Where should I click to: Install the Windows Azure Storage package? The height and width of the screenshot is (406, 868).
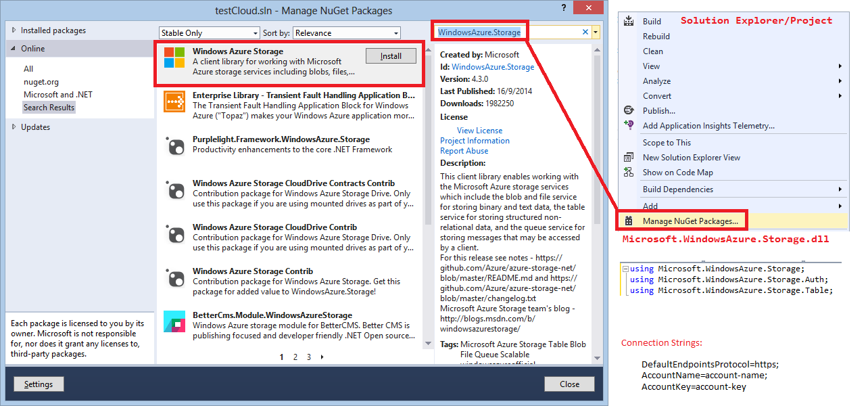click(x=391, y=56)
